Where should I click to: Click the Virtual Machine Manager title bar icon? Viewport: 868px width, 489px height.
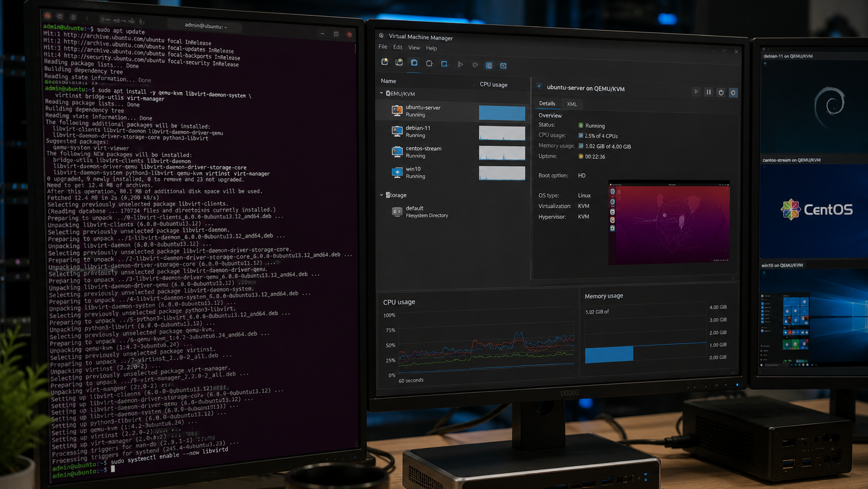pyautogui.click(x=382, y=36)
